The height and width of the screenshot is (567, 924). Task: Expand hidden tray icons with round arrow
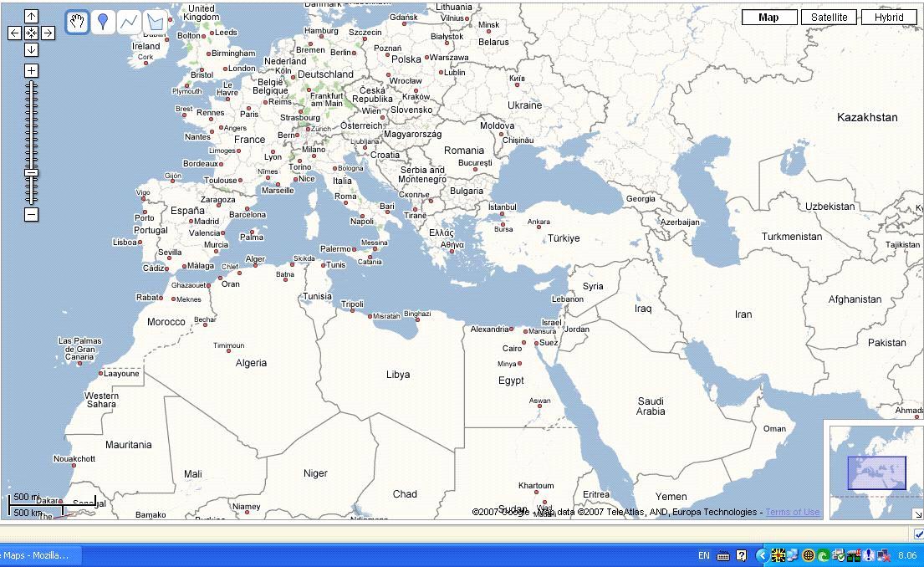[x=763, y=555]
